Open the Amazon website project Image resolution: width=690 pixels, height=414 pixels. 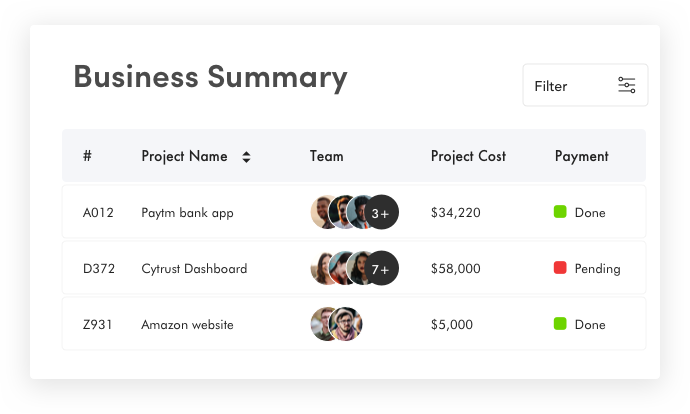[x=187, y=325]
